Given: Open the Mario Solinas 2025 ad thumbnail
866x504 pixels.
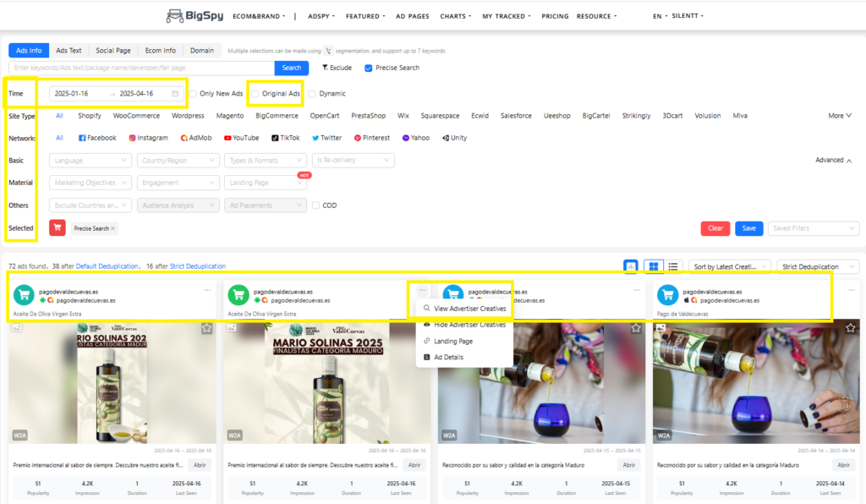Looking at the screenshot, I should click(327, 381).
